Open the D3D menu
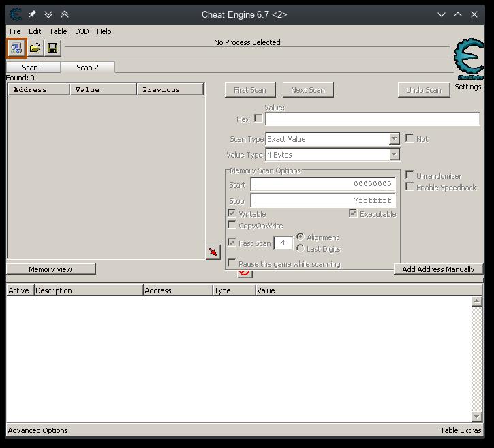The width and height of the screenshot is (494, 448). pos(82,31)
